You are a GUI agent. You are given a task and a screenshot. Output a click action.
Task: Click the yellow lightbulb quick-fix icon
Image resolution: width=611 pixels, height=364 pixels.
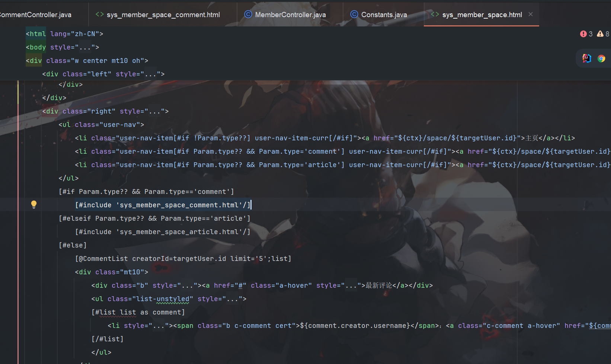[34, 204]
